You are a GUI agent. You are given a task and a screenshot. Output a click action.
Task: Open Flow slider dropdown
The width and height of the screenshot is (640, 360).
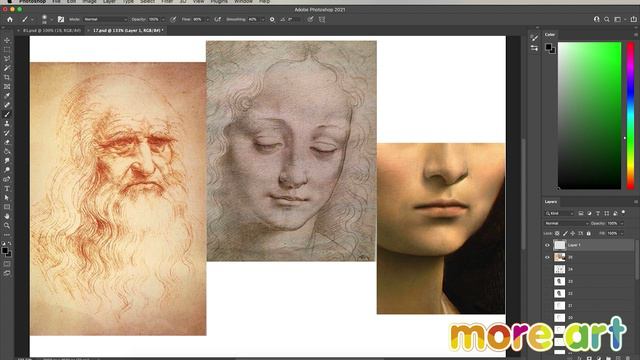tap(207, 19)
